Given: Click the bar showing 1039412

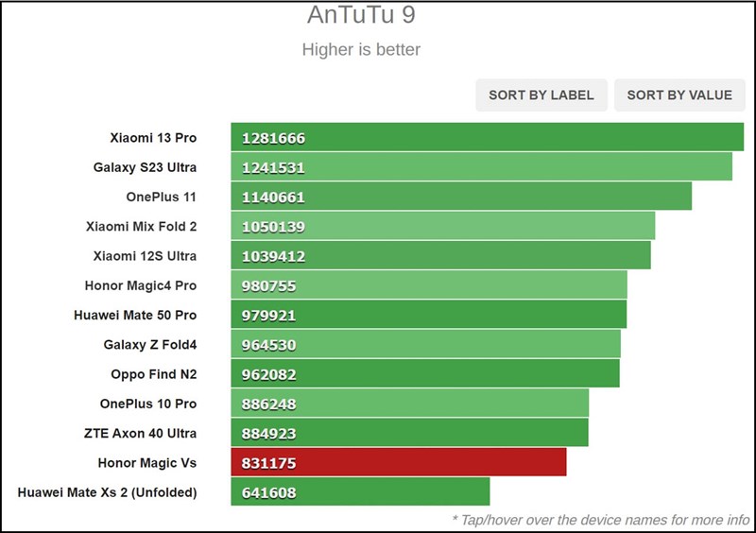Looking at the screenshot, I should (x=440, y=255).
